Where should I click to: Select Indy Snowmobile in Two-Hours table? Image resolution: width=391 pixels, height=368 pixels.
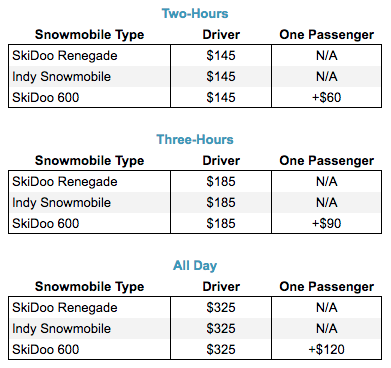tap(61, 77)
